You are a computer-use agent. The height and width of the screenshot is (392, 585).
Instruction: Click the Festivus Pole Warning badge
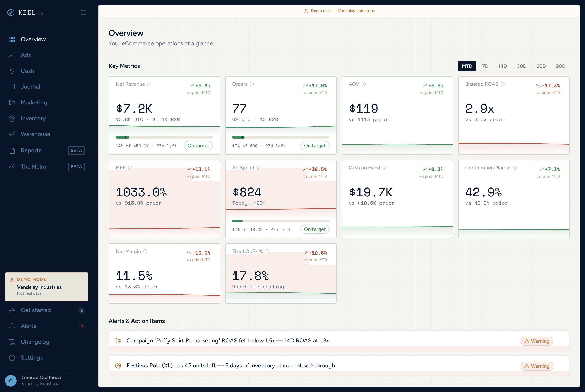[x=537, y=366]
